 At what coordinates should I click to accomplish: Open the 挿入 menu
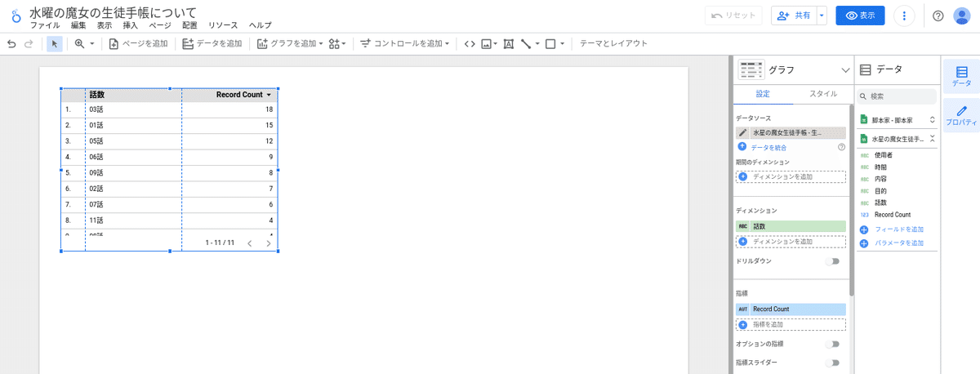click(x=131, y=25)
